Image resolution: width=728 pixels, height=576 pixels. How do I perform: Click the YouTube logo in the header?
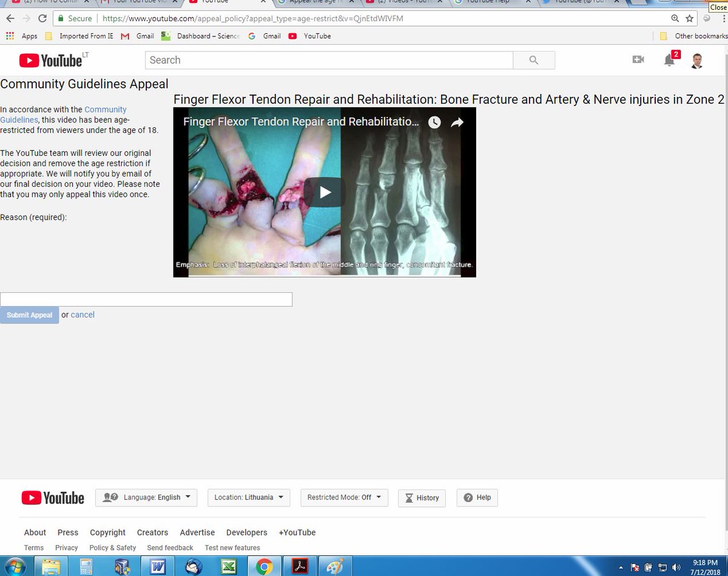[51, 60]
